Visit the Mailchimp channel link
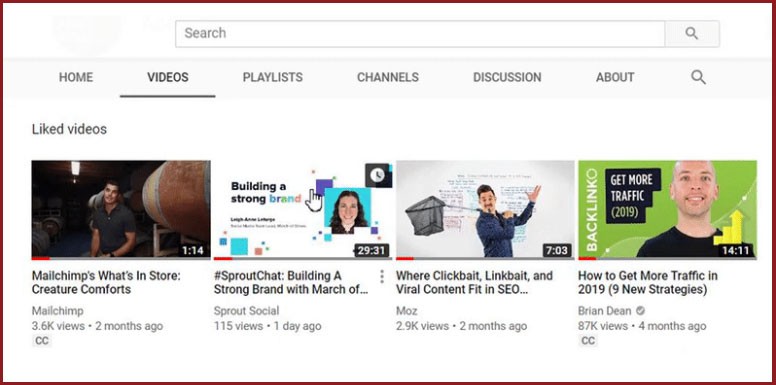776x385 pixels. pos(57,311)
